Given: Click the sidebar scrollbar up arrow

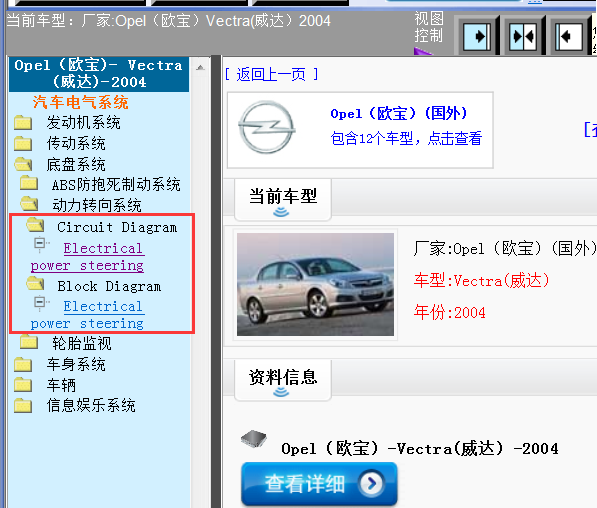Looking at the screenshot, I should tap(200, 68).
